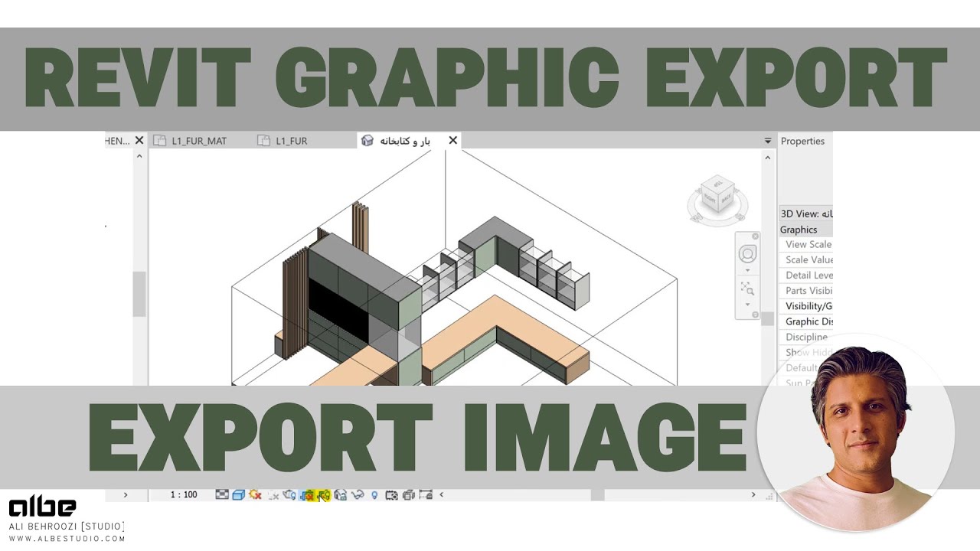Close the tab ending in HEN...
The width and height of the screenshot is (980, 551).
(x=139, y=140)
